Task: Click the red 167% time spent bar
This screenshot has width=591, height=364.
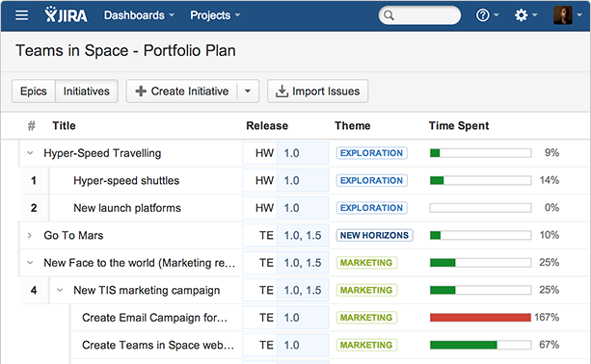Action: (x=480, y=318)
